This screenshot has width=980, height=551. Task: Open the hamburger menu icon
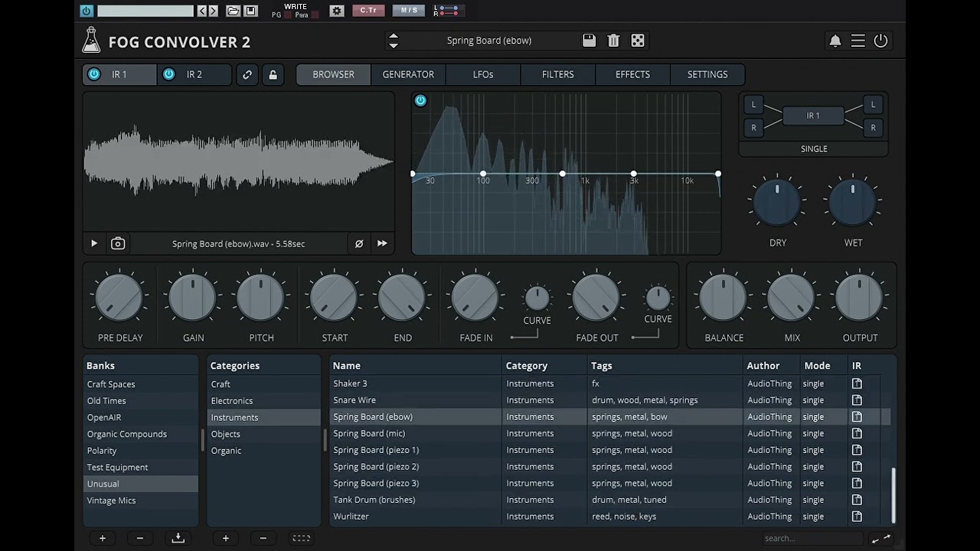858,41
